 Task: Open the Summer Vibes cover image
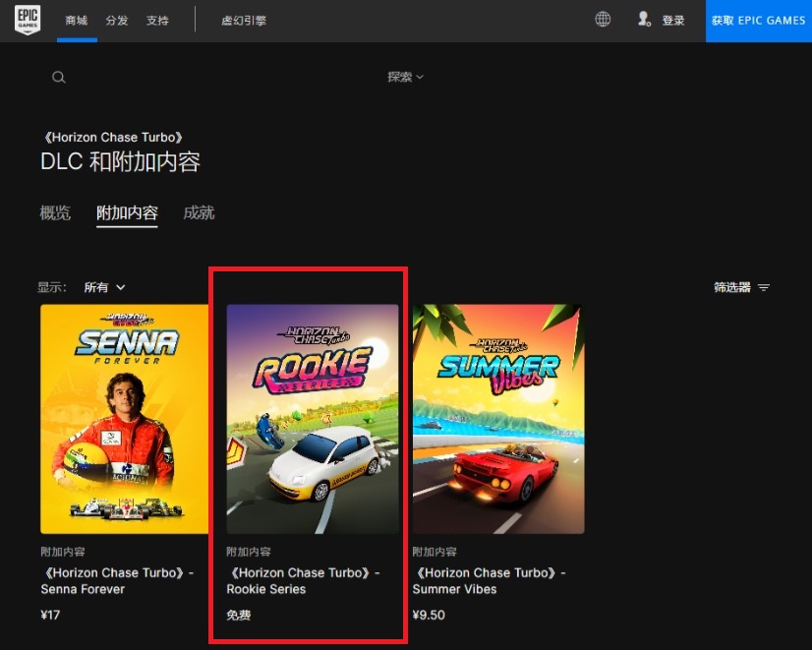[x=498, y=419]
